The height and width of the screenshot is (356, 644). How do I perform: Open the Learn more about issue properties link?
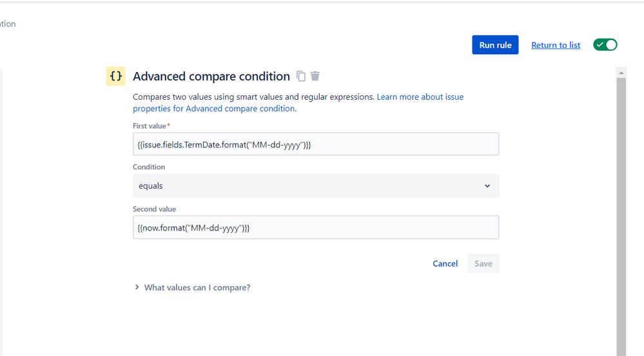420,97
